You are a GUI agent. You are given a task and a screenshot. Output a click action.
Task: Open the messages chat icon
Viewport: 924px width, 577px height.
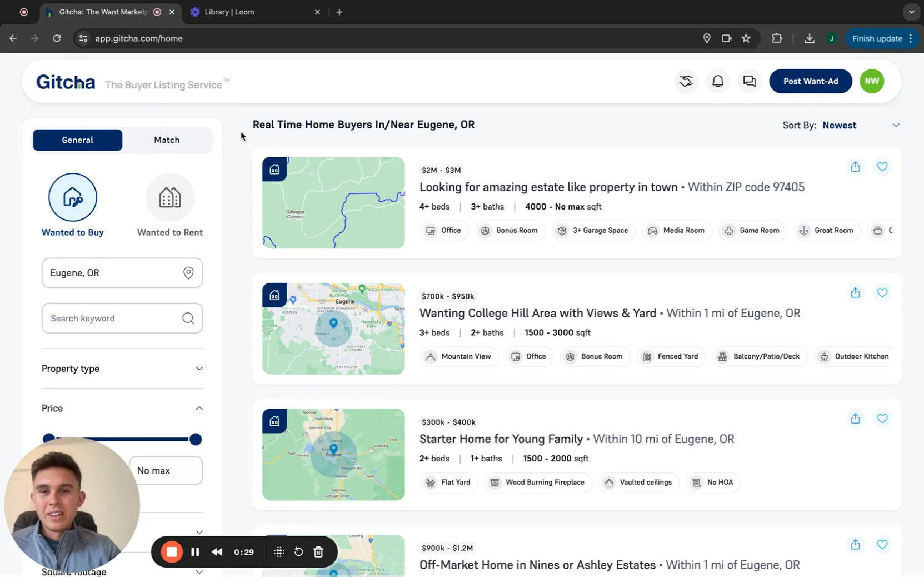750,81
